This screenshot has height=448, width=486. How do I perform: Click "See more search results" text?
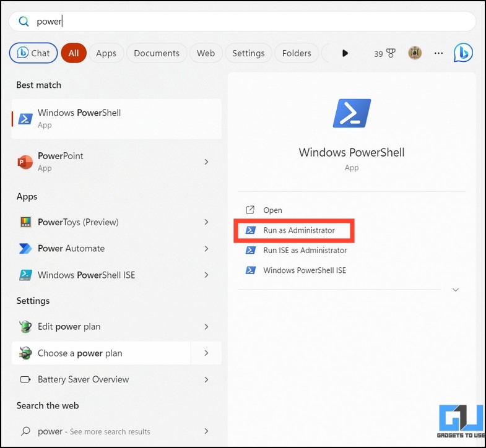pyautogui.click(x=110, y=431)
